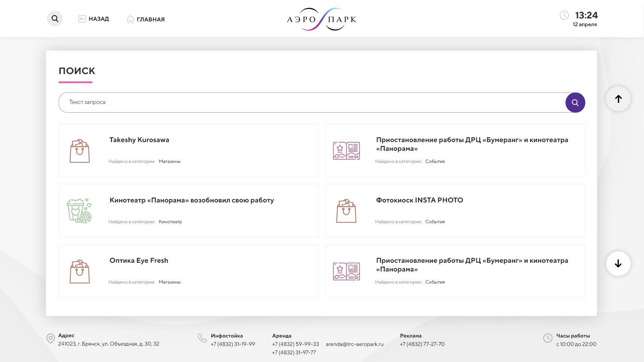Click the Инфостойка phone icon
The image size is (644, 362).
click(202, 338)
